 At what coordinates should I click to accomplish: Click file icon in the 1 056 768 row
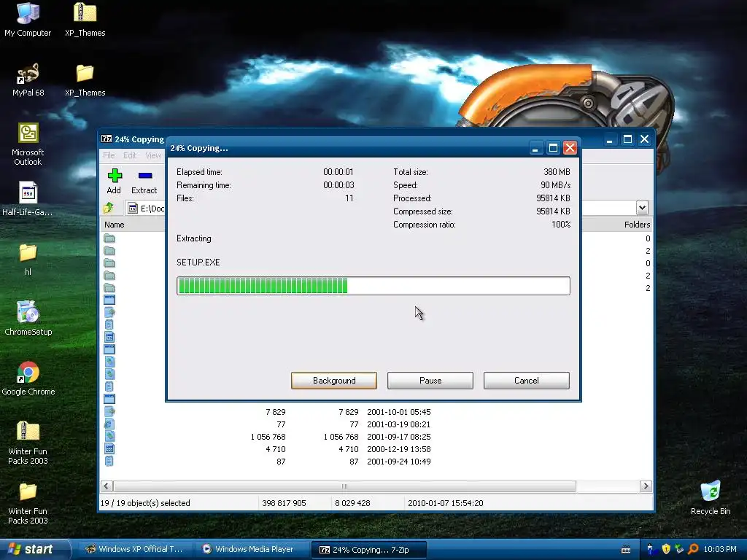(x=109, y=436)
